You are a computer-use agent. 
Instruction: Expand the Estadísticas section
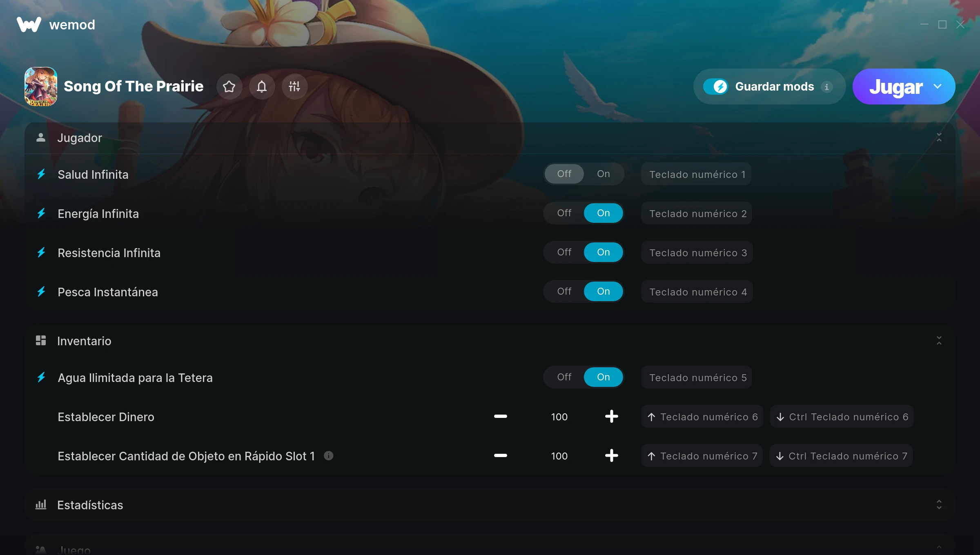[939, 505]
